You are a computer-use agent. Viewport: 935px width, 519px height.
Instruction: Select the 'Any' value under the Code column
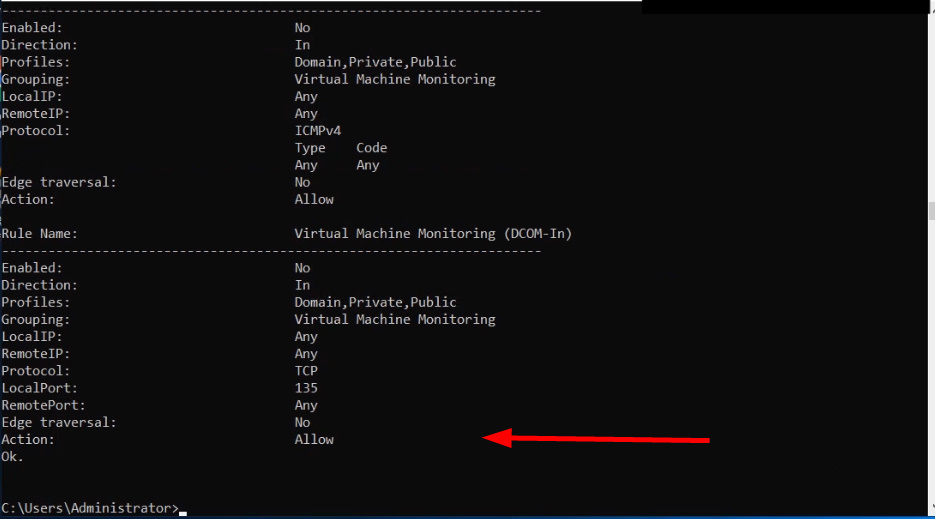pyautogui.click(x=367, y=165)
